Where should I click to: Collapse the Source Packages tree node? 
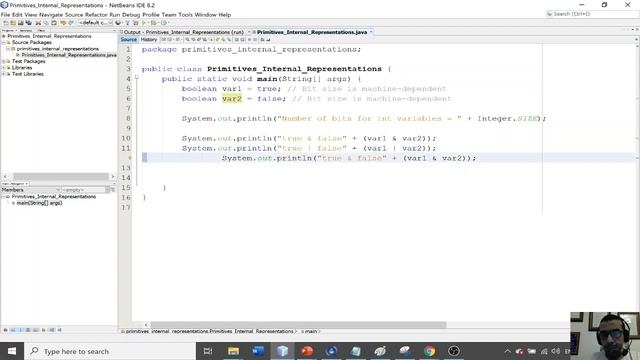[4, 42]
